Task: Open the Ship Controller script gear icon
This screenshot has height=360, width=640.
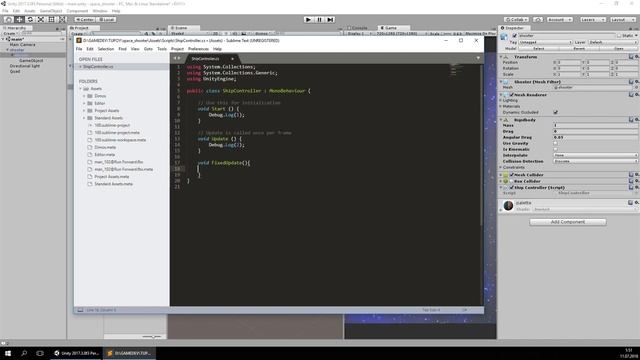Action: coord(637,187)
